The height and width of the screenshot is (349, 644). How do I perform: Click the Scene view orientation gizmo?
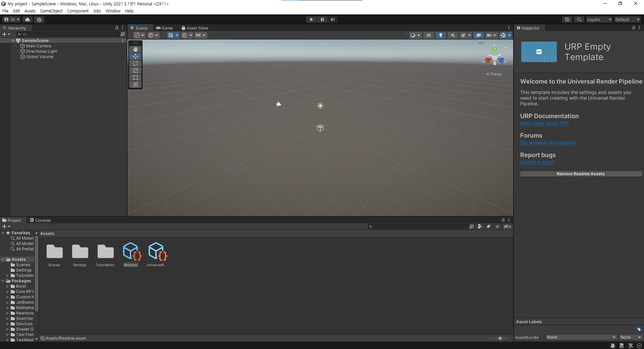[x=495, y=57]
